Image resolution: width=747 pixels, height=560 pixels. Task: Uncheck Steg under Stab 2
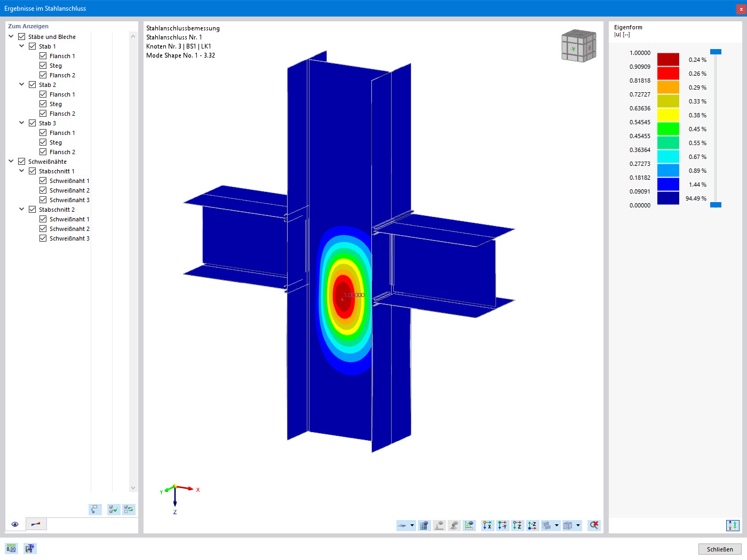(x=43, y=104)
